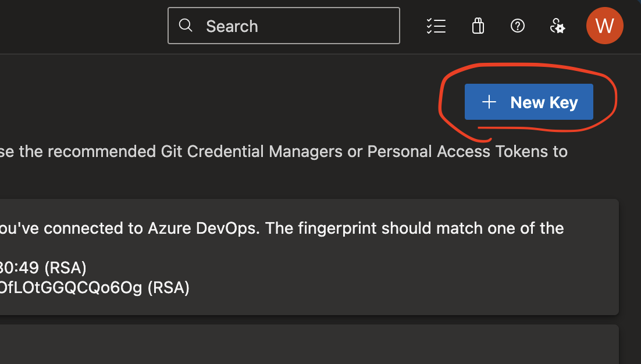Select the plus icon inside New Key
Screen dimensions: 641x364
(x=488, y=102)
